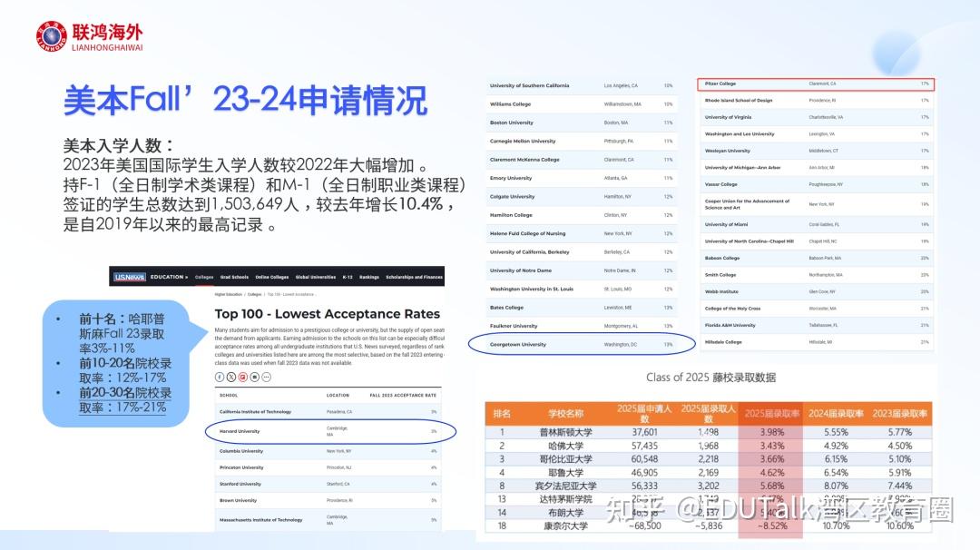
Task: Click the 2025届录取率 column header
Action: (x=771, y=413)
